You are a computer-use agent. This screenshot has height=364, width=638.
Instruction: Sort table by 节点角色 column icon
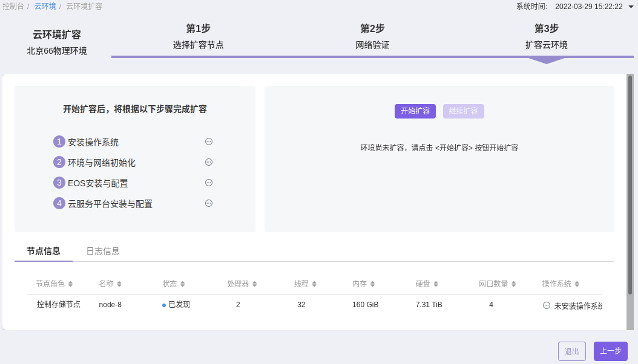click(x=70, y=284)
